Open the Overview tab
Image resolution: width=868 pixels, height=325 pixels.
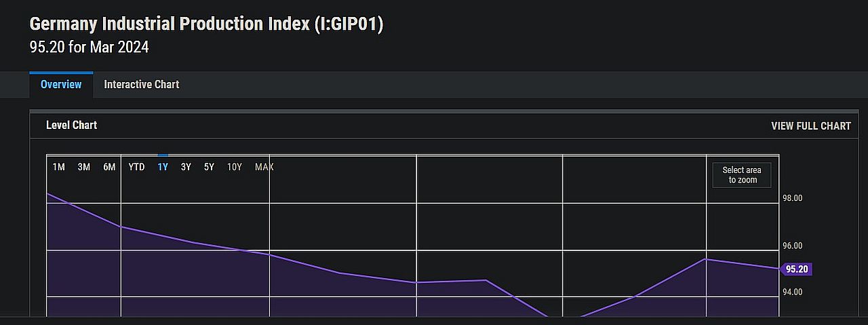pyautogui.click(x=61, y=85)
